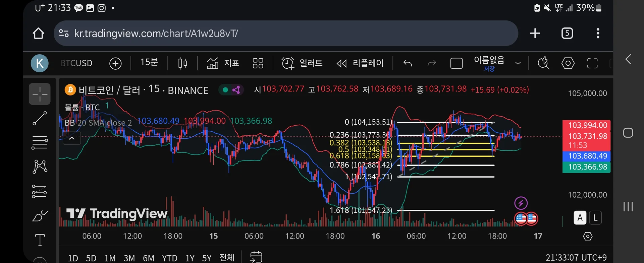Set chart range to 1M
The height and width of the screenshot is (263, 644).
tap(110, 258)
